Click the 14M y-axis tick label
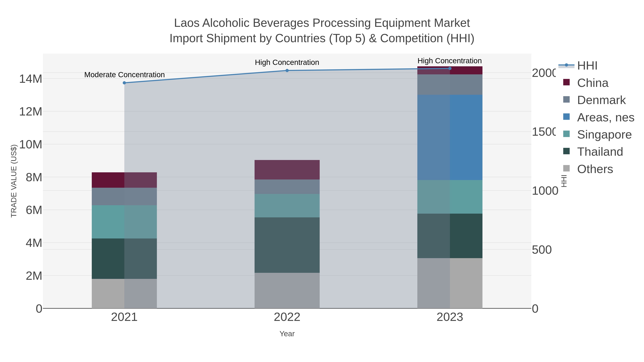The width and height of the screenshot is (644, 362). click(30, 79)
